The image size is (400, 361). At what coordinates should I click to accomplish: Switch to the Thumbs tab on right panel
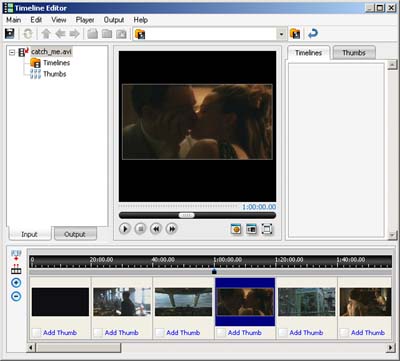pos(354,53)
